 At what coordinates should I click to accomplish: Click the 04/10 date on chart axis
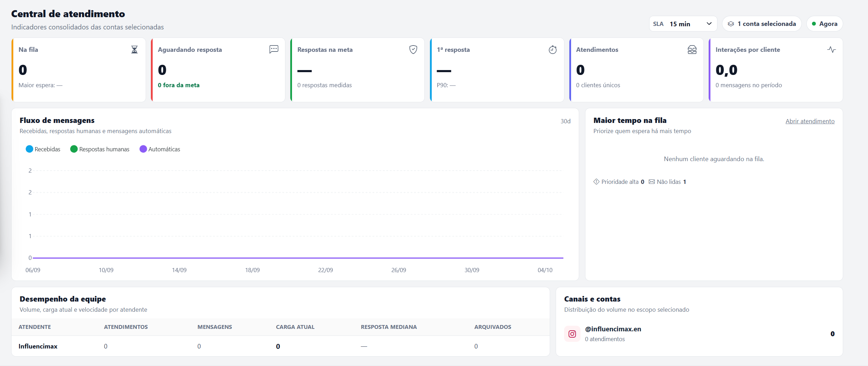[x=545, y=270]
